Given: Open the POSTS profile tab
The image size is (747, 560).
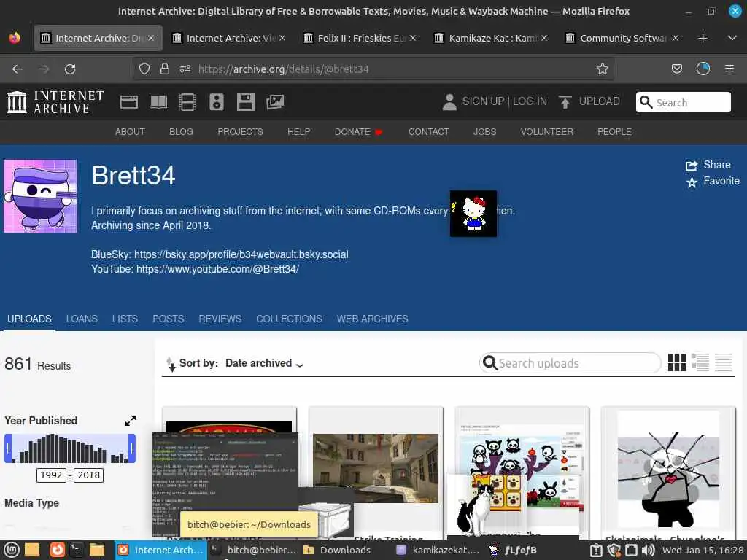Looking at the screenshot, I should tap(169, 319).
